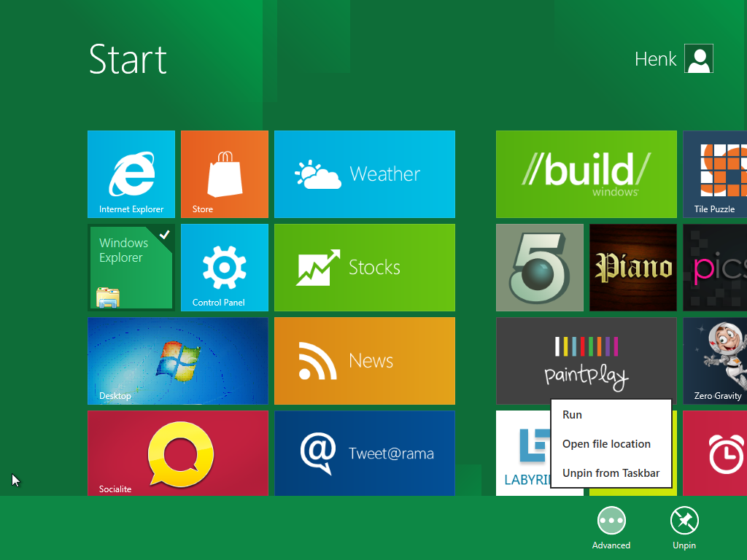Open the Desktop tile
This screenshot has width=747, height=560.
pos(178,360)
